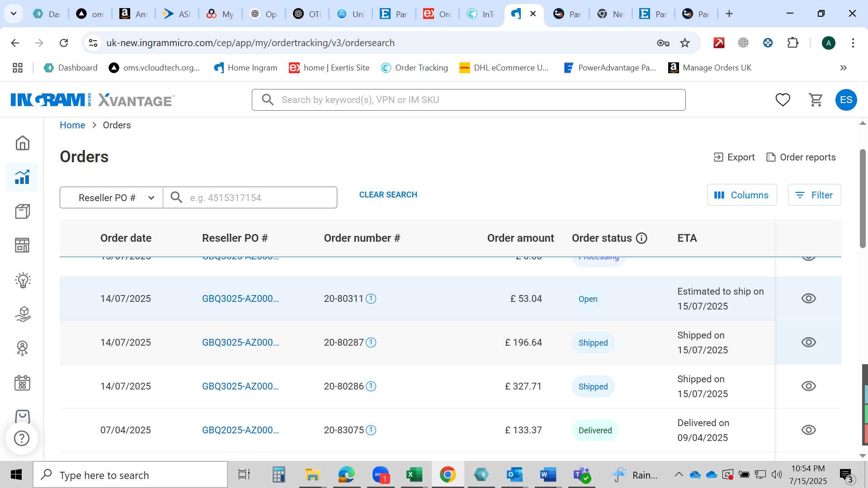Click info badge next to order 20-80287
The height and width of the screenshot is (488, 868).
[x=371, y=343]
